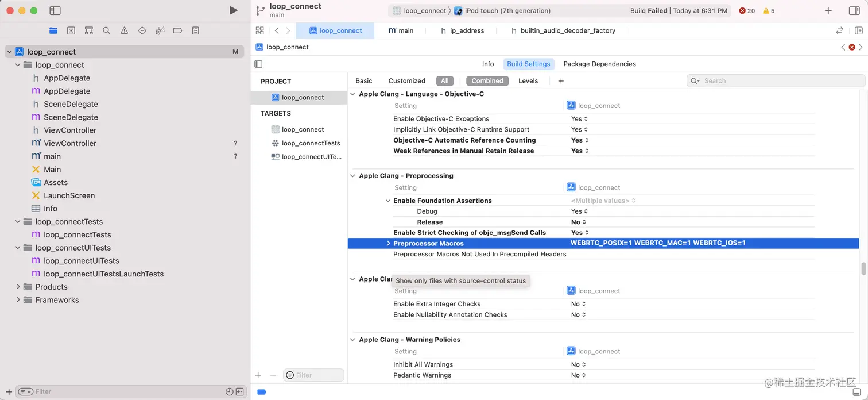The height and width of the screenshot is (400, 868).
Task: Open the Debug navigator icon
Action: (x=160, y=30)
